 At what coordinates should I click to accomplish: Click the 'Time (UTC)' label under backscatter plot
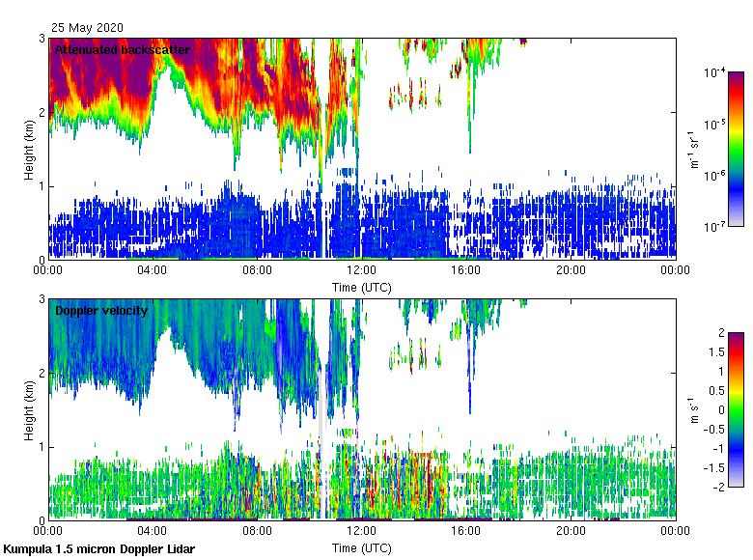(x=362, y=288)
